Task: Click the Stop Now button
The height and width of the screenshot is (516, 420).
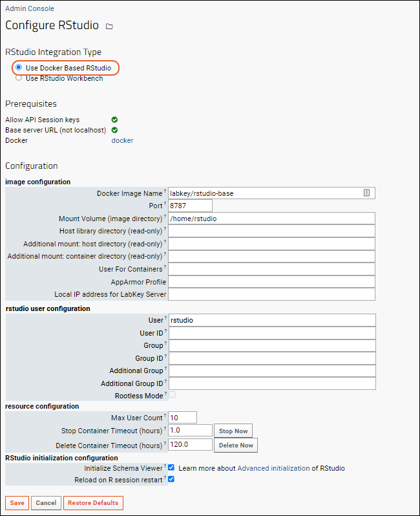Action: click(233, 431)
